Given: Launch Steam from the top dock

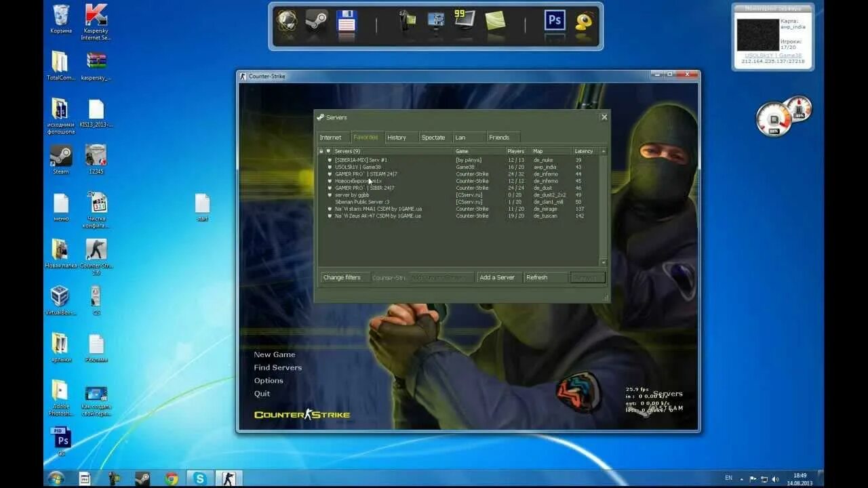Looking at the screenshot, I should pos(316,20).
